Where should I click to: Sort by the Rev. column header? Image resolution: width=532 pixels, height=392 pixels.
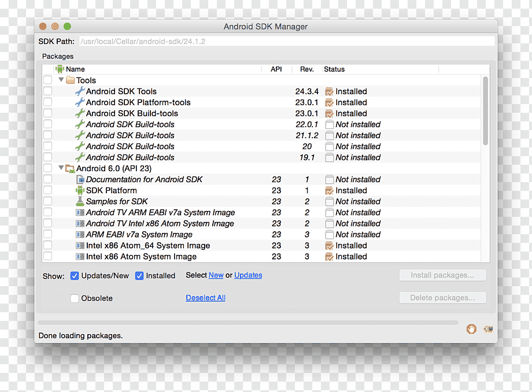click(x=306, y=69)
